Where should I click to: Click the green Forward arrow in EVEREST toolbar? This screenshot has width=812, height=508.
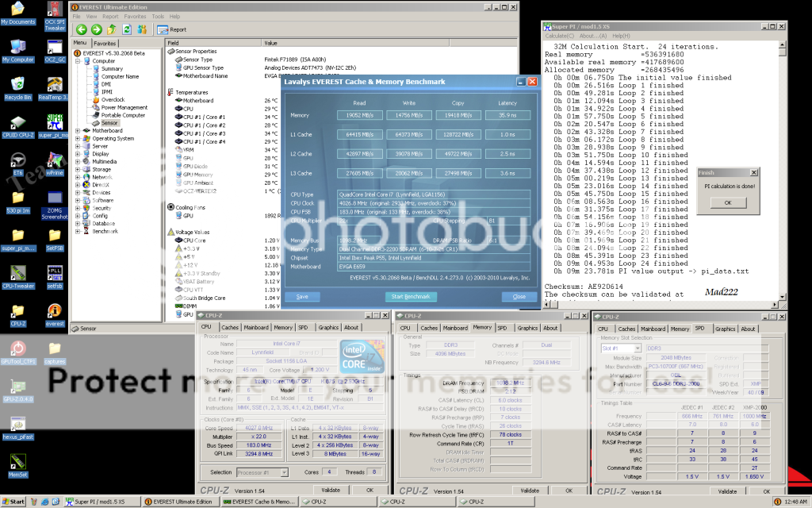click(x=96, y=29)
